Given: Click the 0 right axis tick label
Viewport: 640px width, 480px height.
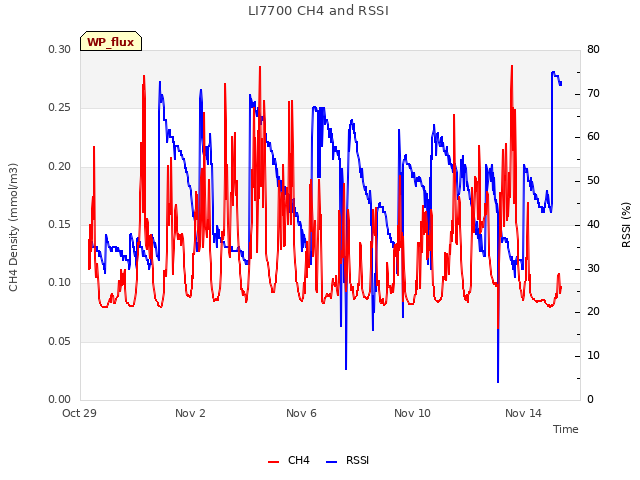Looking at the screenshot, I should pyautogui.click(x=590, y=399).
